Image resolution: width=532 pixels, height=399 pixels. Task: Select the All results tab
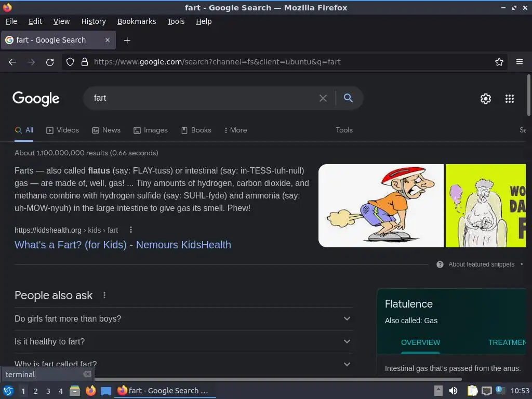[x=24, y=130]
